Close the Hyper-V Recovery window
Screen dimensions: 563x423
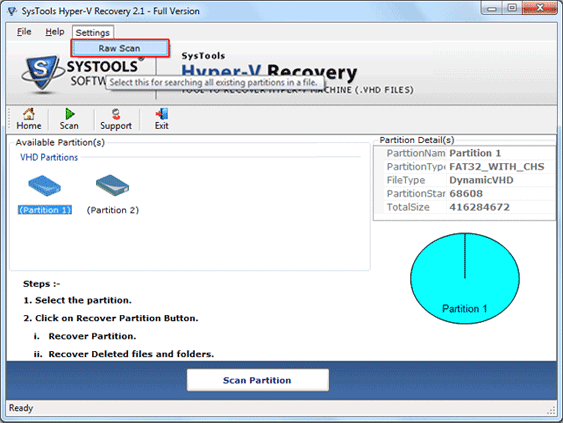[540, 8]
